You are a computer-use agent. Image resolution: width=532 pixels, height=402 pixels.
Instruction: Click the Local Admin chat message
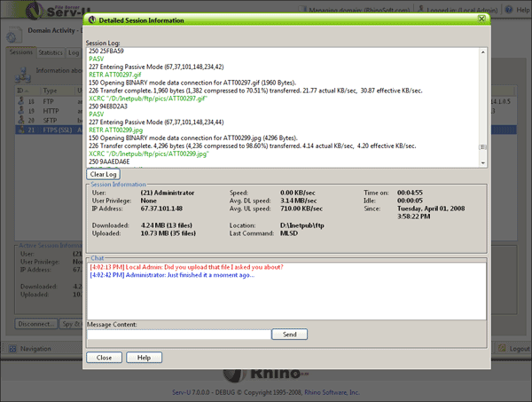coord(186,267)
